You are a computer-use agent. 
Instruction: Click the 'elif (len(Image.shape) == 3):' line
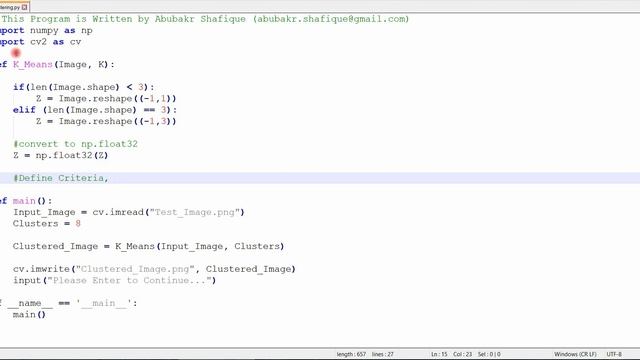tap(95, 110)
